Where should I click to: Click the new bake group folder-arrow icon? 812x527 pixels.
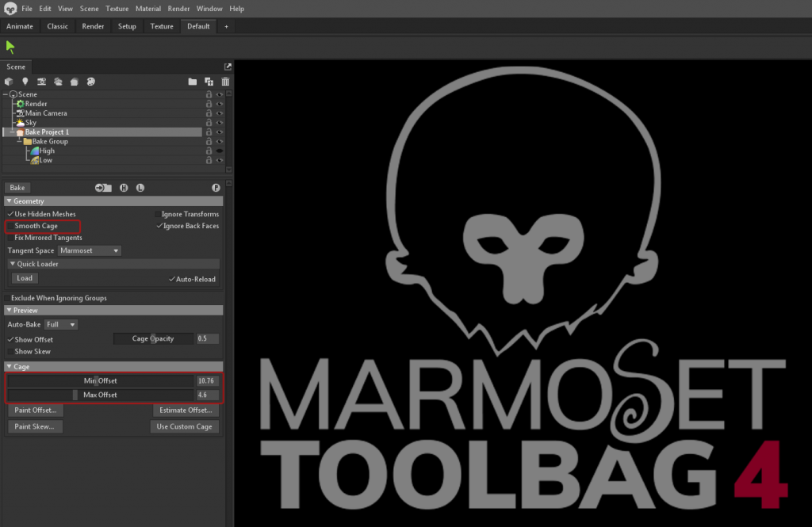coord(103,188)
